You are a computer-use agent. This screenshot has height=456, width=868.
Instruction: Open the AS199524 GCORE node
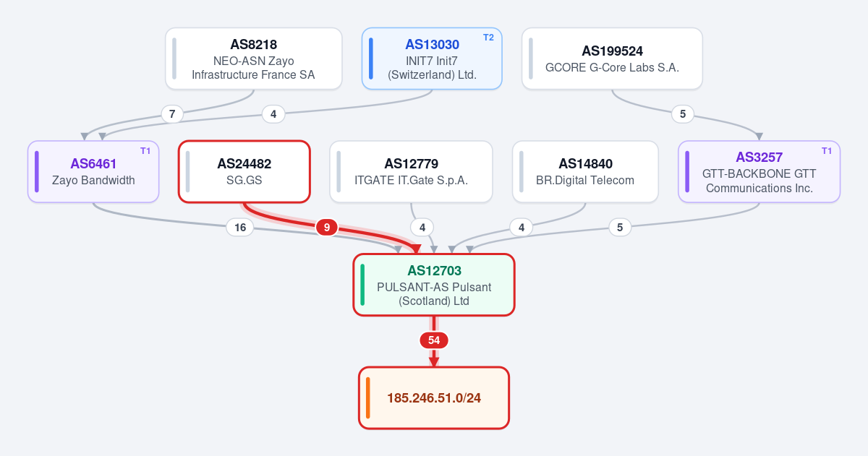[x=612, y=59]
